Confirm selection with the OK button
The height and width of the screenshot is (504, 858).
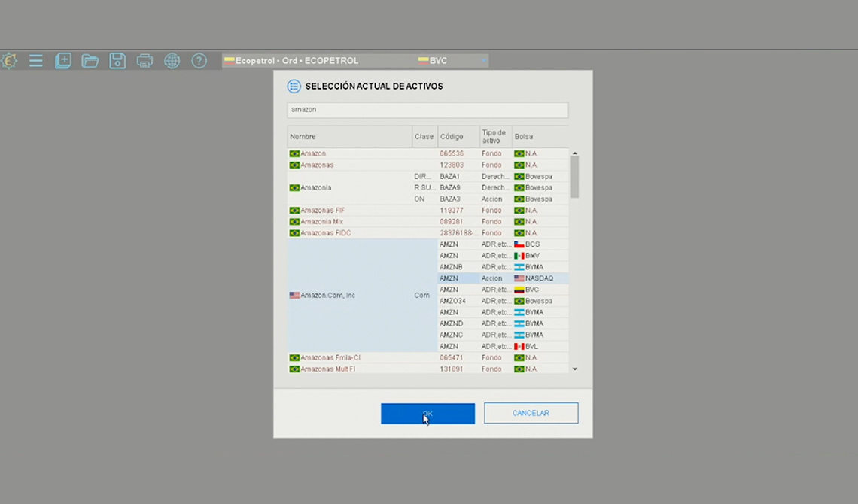pos(428,414)
